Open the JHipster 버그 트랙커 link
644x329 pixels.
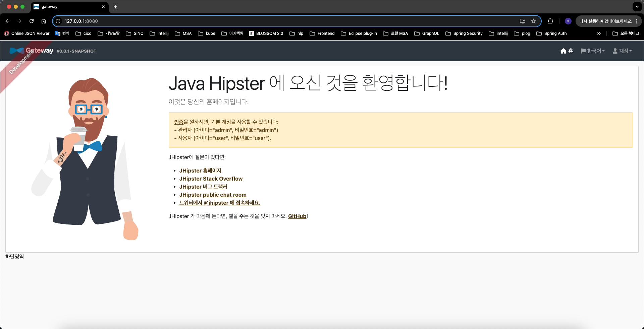click(203, 187)
